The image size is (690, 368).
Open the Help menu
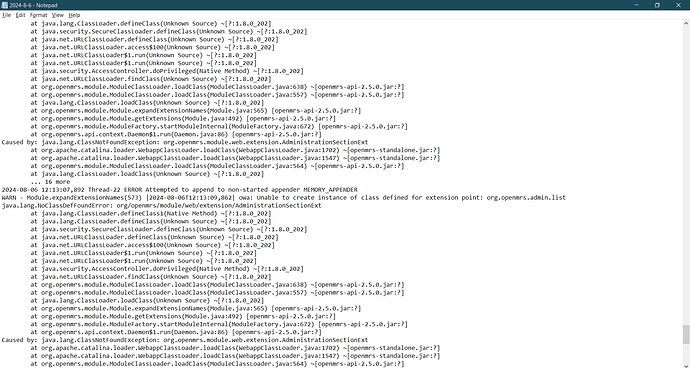click(74, 15)
